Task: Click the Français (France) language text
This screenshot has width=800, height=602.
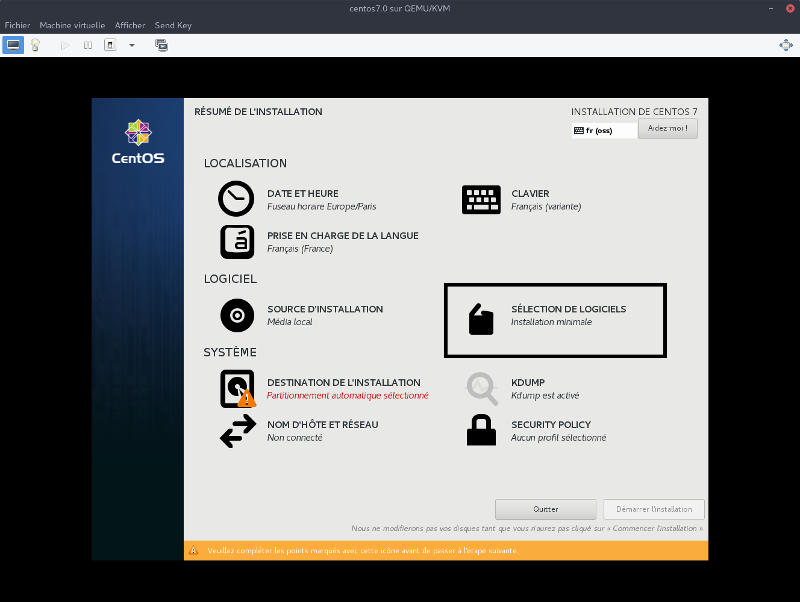Action: 300,249
